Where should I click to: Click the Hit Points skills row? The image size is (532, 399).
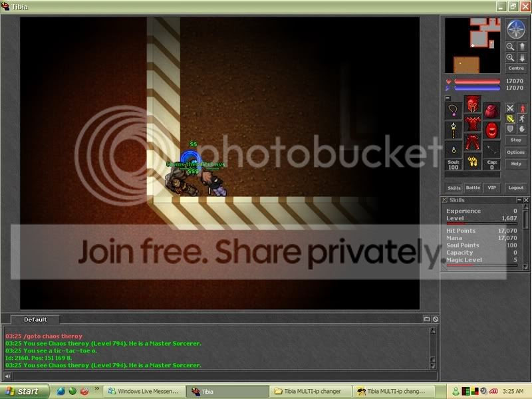pyautogui.click(x=481, y=231)
